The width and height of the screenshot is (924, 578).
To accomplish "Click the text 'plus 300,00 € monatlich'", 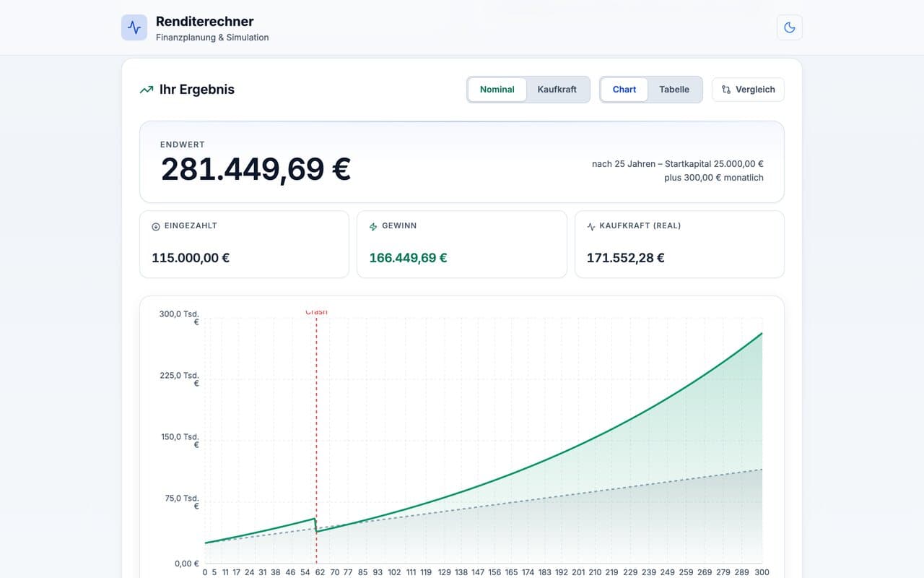I will tap(714, 178).
